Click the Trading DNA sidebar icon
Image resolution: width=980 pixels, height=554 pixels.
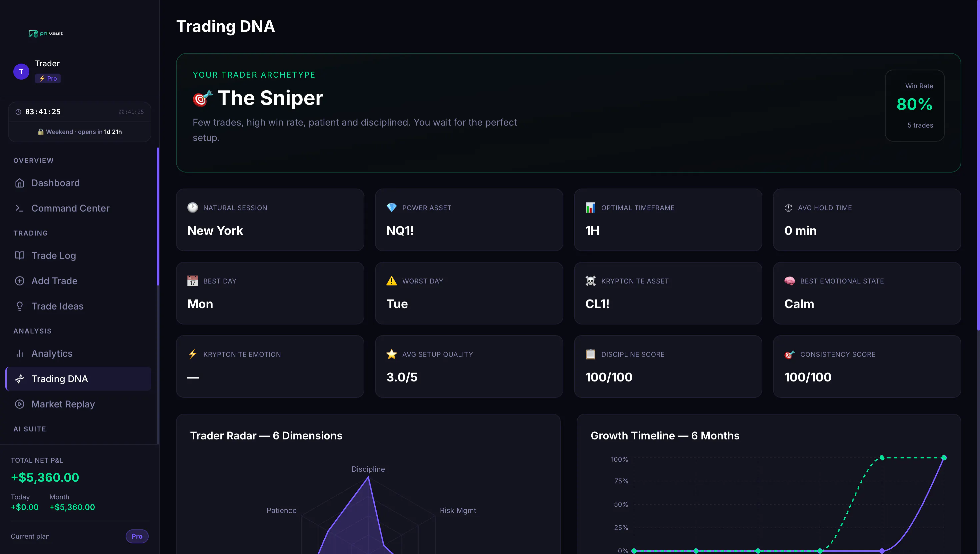click(19, 378)
